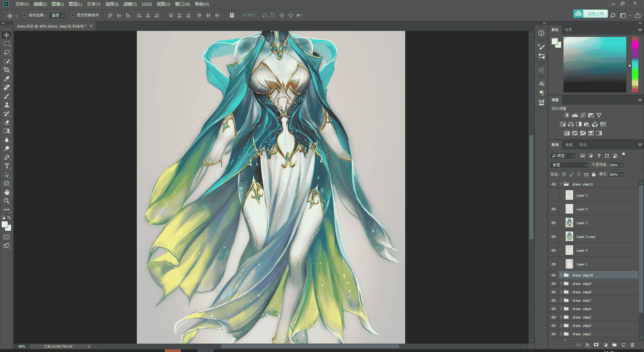Click the hue slider strip
644x352 pixels.
click(635, 64)
